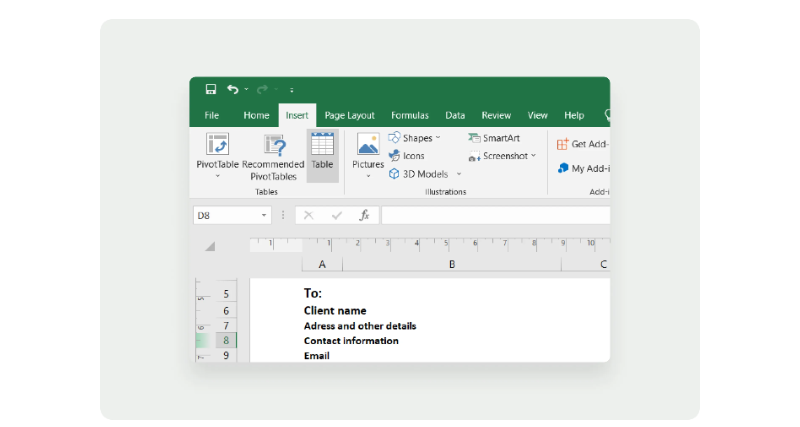Screen dimensions: 800x427
Task: Click the Redo arrow icon
Action: pos(262,89)
